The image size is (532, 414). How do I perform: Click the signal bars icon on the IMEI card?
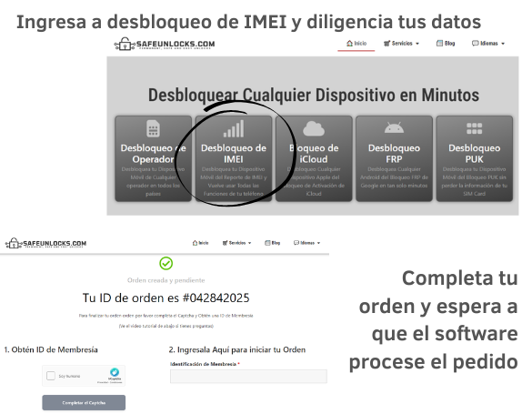click(x=234, y=128)
